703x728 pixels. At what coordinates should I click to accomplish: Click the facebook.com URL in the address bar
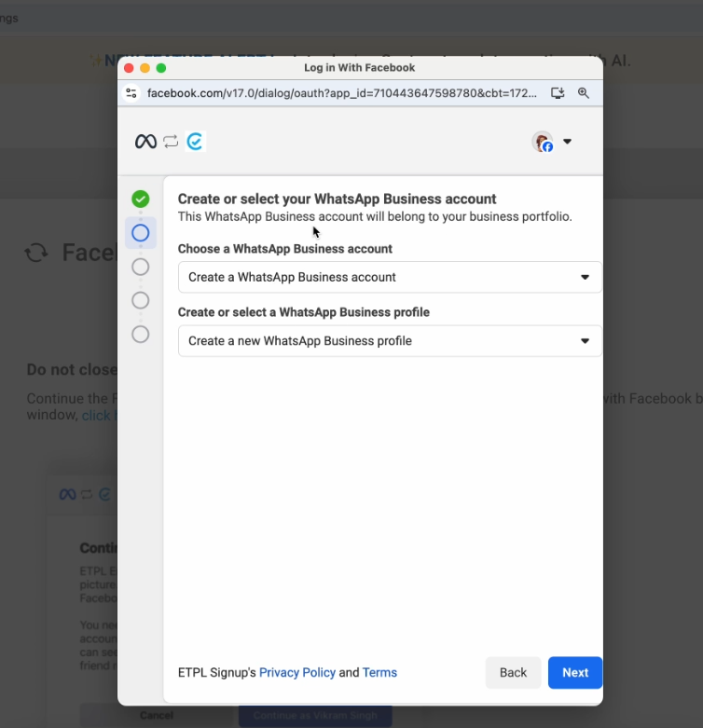click(342, 93)
